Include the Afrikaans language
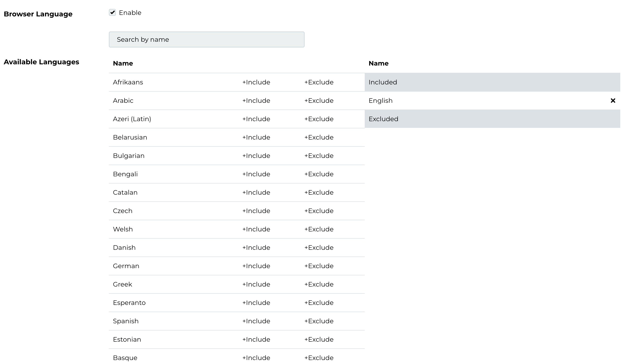This screenshot has width=624, height=364. 256,82
